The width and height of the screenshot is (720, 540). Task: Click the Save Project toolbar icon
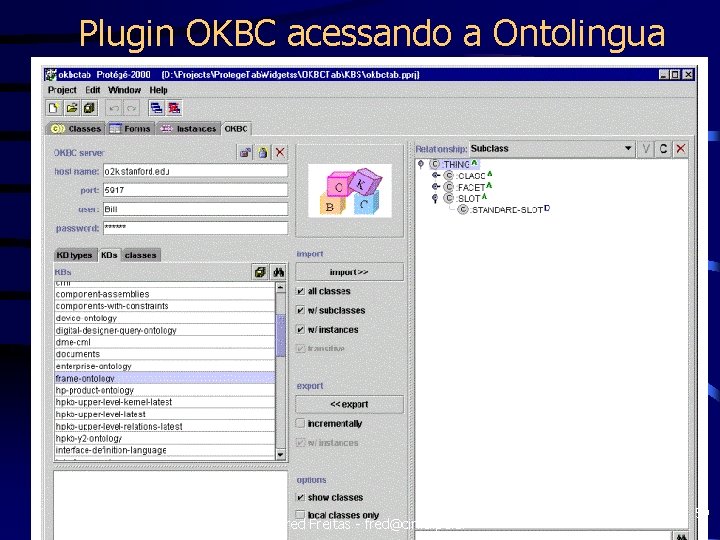click(x=89, y=108)
